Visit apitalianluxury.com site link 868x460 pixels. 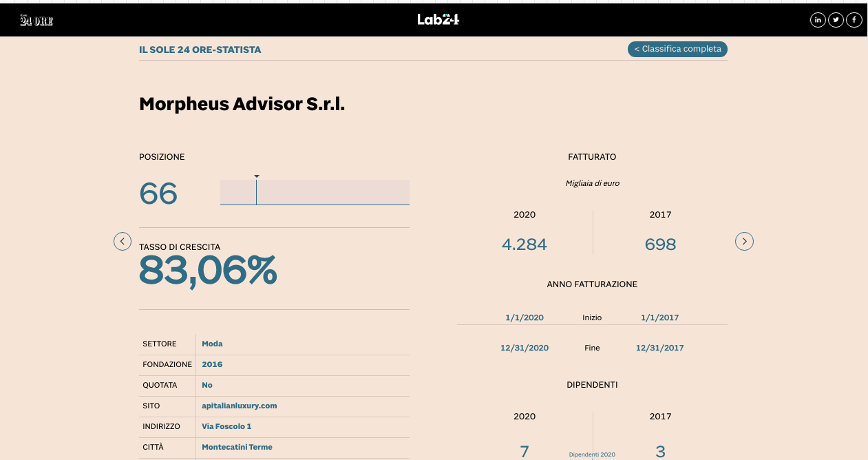pyautogui.click(x=240, y=406)
